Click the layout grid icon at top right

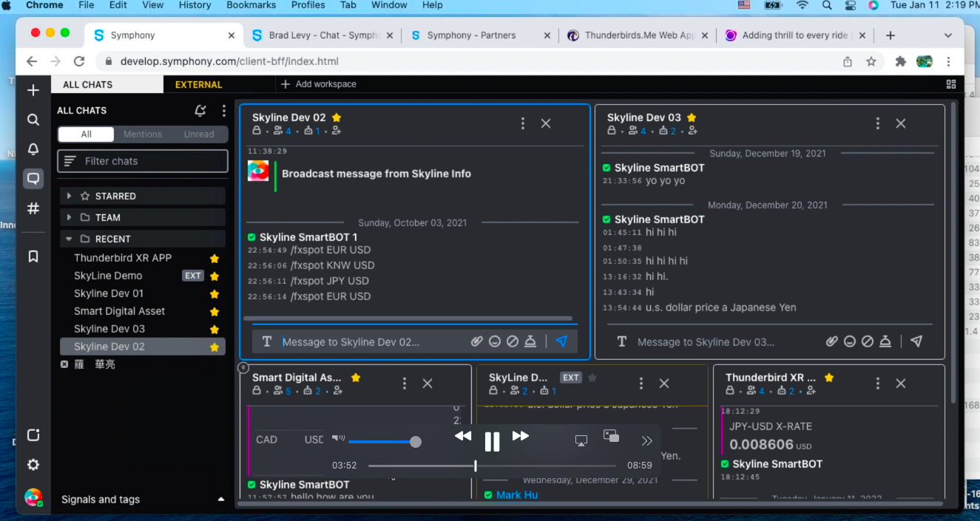(951, 84)
